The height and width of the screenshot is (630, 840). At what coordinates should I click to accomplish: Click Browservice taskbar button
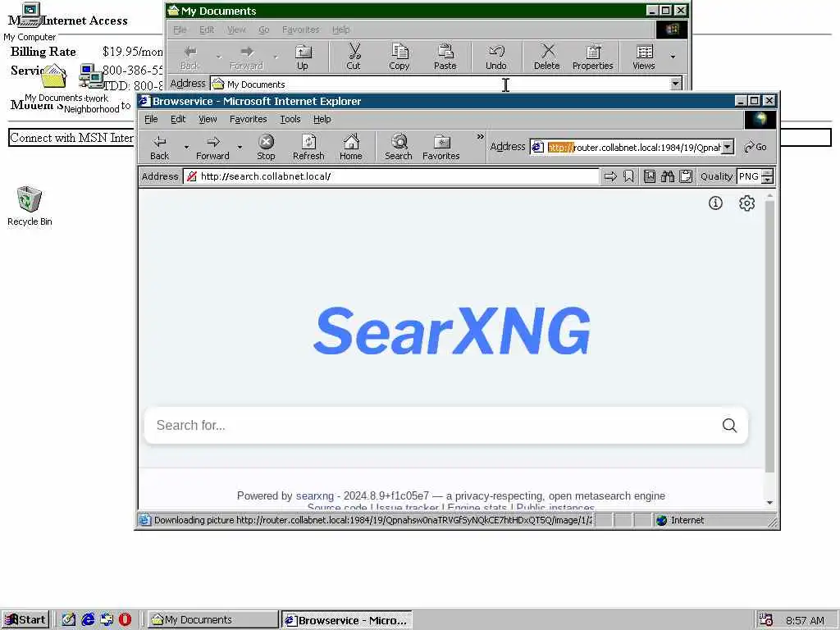[x=347, y=620]
